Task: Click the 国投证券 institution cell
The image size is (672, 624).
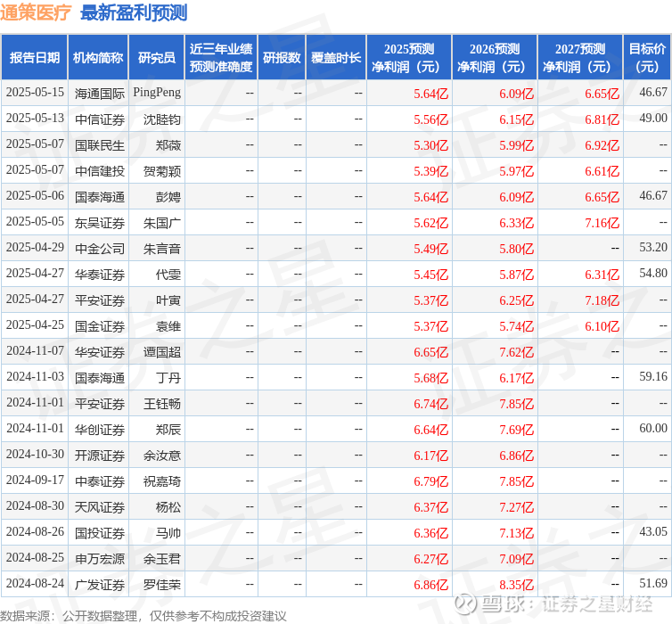Action: 100,533
